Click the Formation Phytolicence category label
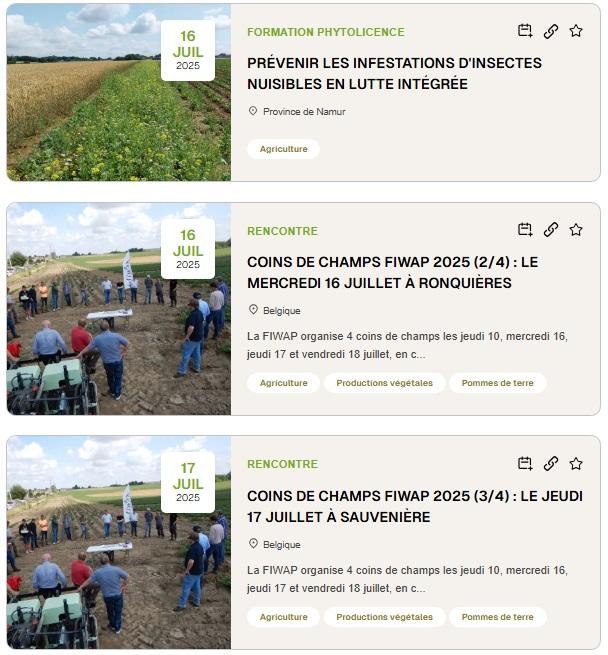 pos(326,32)
